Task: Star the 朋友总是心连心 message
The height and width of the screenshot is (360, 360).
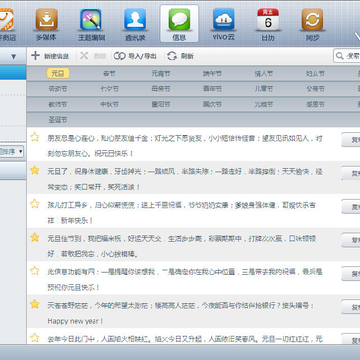Action: coord(35,137)
